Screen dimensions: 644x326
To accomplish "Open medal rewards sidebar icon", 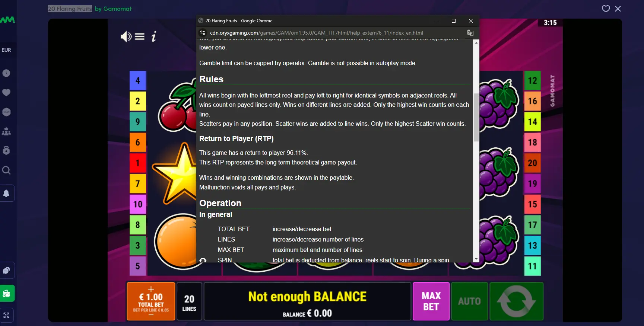I will pyautogui.click(x=6, y=150).
